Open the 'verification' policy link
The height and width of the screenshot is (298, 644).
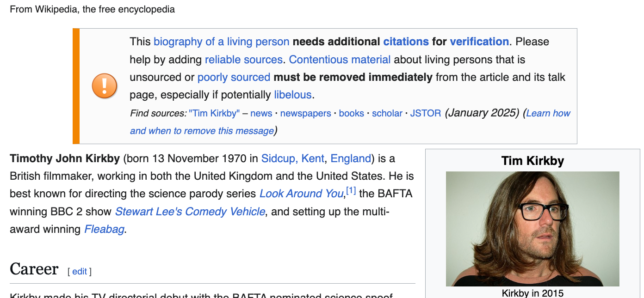click(479, 42)
